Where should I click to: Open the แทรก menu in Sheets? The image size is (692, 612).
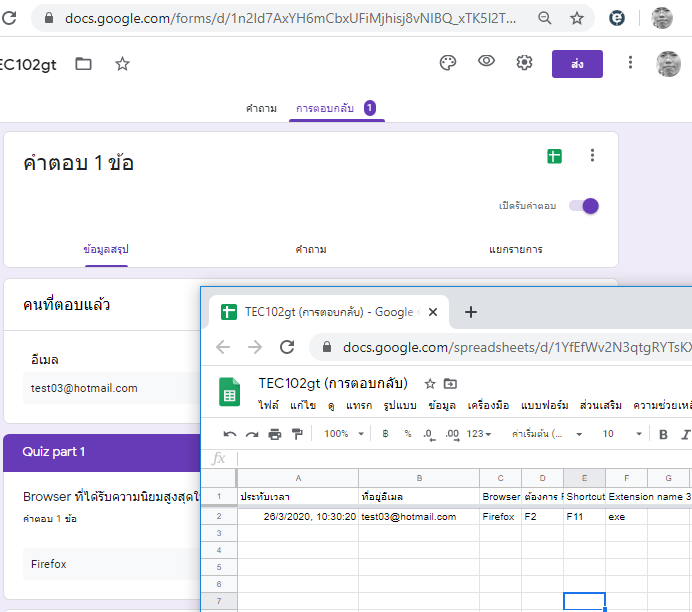(359, 405)
